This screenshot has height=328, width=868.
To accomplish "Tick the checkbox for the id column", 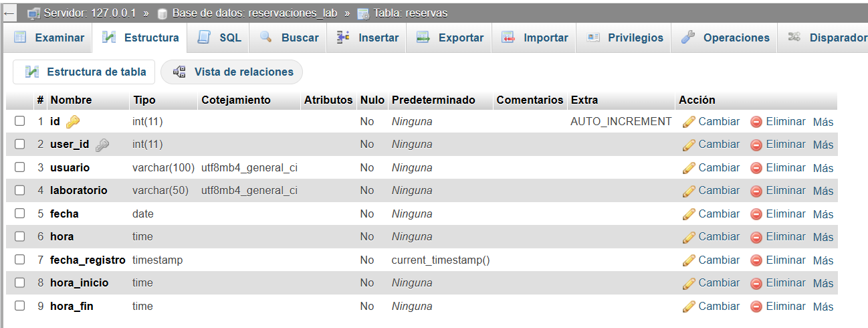I will 20,121.
